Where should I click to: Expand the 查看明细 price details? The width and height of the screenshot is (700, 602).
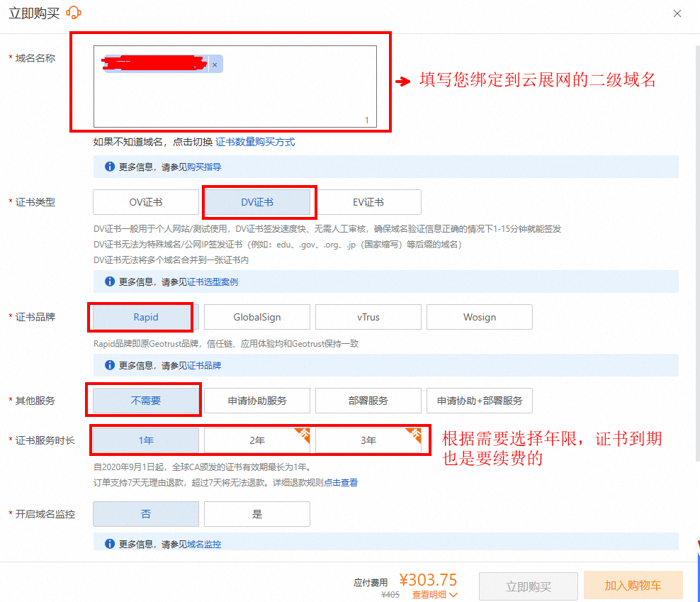tap(434, 595)
